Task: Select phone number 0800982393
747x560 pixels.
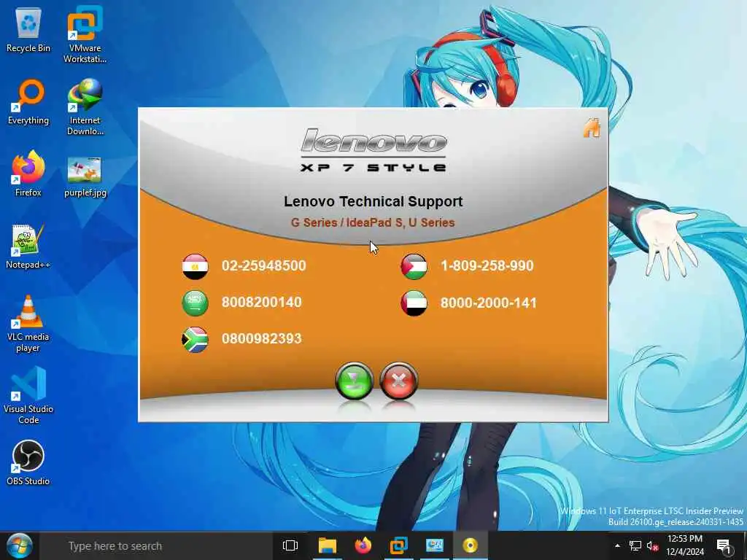Action: coord(262,338)
